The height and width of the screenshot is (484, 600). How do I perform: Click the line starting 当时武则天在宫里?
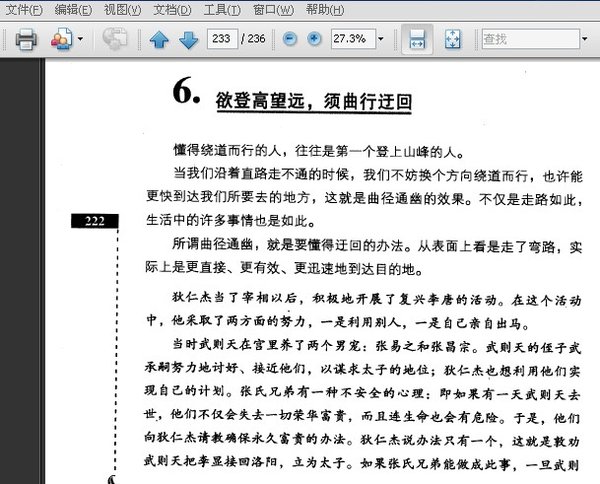coord(377,346)
